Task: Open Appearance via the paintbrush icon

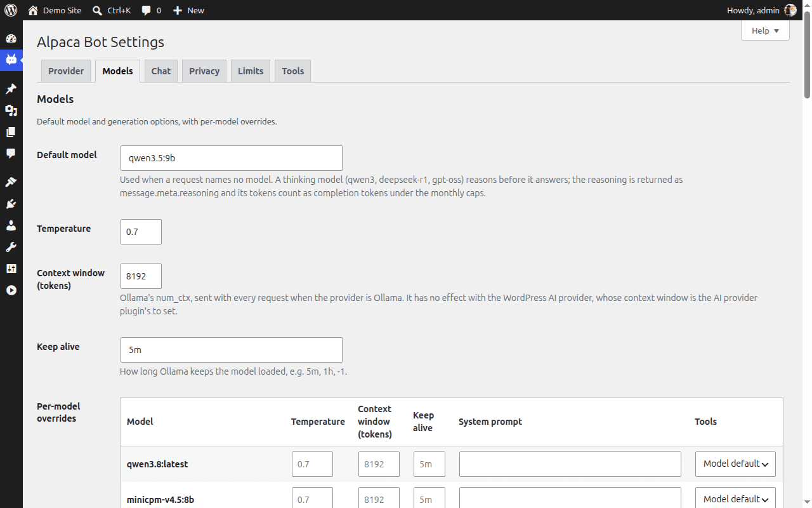Action: coord(11,182)
